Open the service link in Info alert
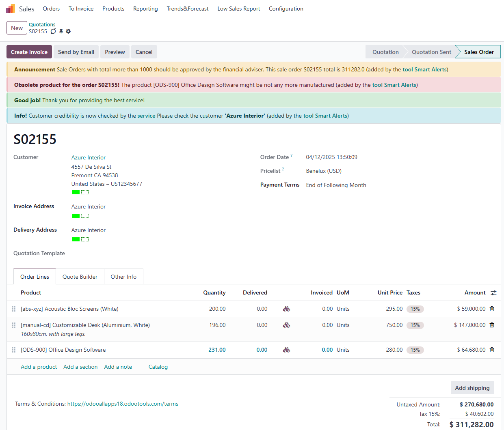The width and height of the screenshot is (504, 430). (x=146, y=116)
